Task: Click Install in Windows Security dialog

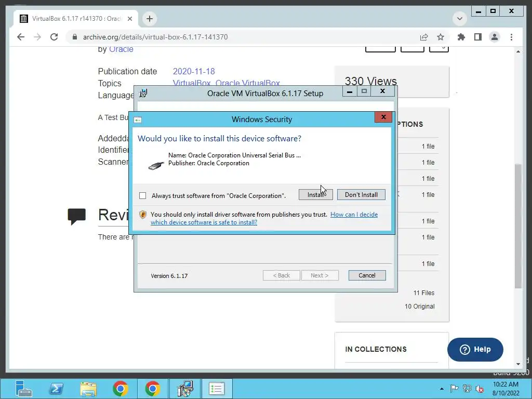Action: 315,195
